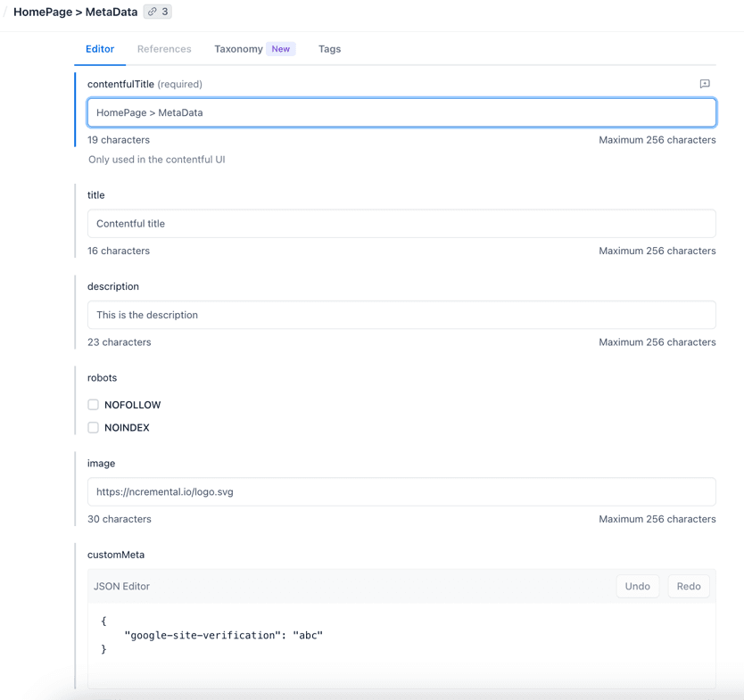Viewport: 744px width, 700px height.
Task: Click the New badge next to Taxonomy
Action: click(281, 49)
